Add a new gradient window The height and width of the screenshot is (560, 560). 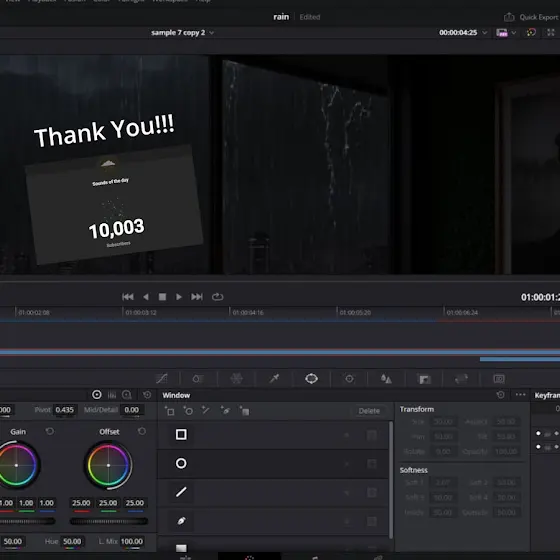pos(245,411)
